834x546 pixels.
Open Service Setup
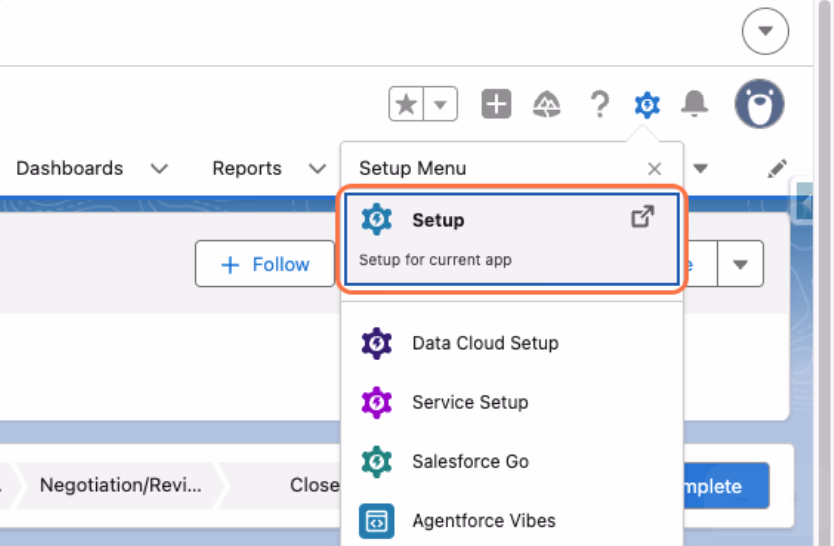tap(512, 402)
